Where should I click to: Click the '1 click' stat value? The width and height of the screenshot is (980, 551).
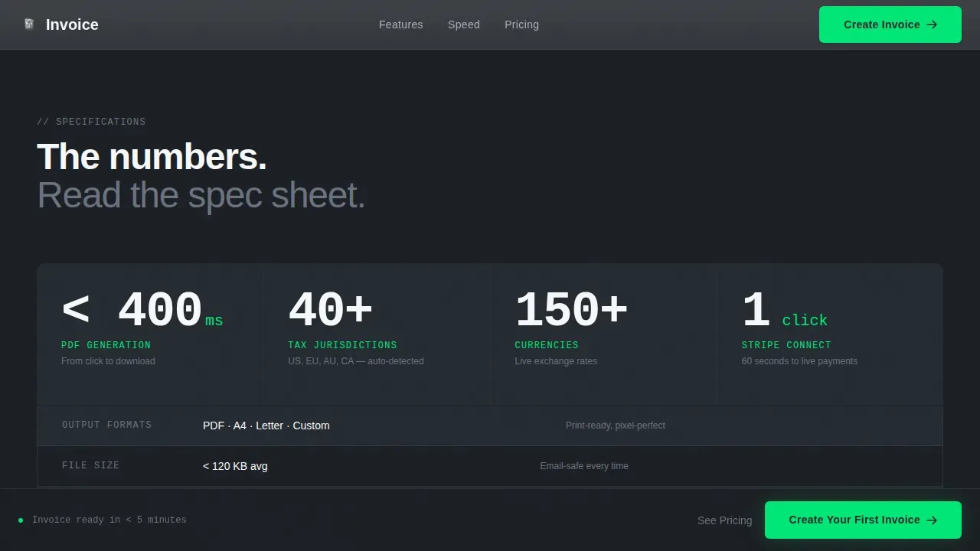click(x=784, y=311)
